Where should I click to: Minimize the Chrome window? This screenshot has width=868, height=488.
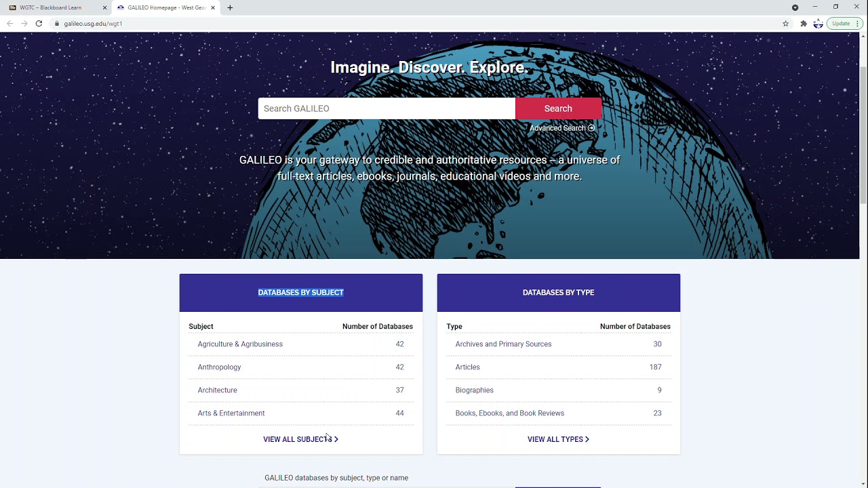tap(815, 7)
